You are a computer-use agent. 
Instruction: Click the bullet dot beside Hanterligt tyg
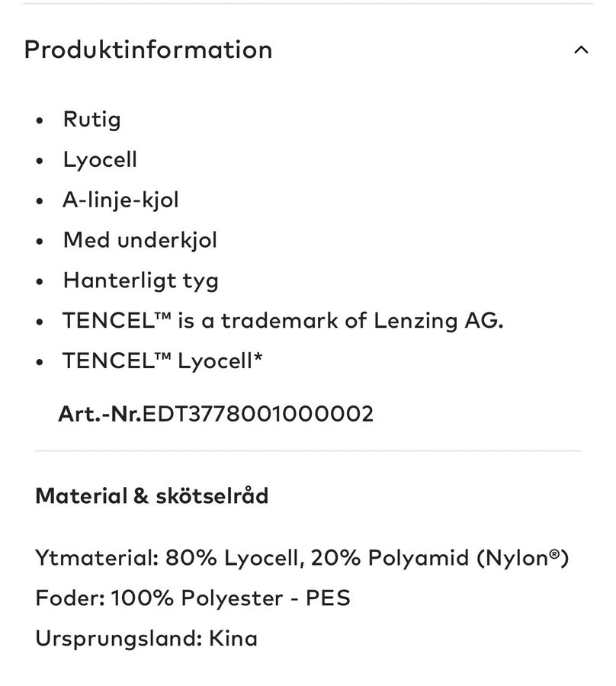40,282
